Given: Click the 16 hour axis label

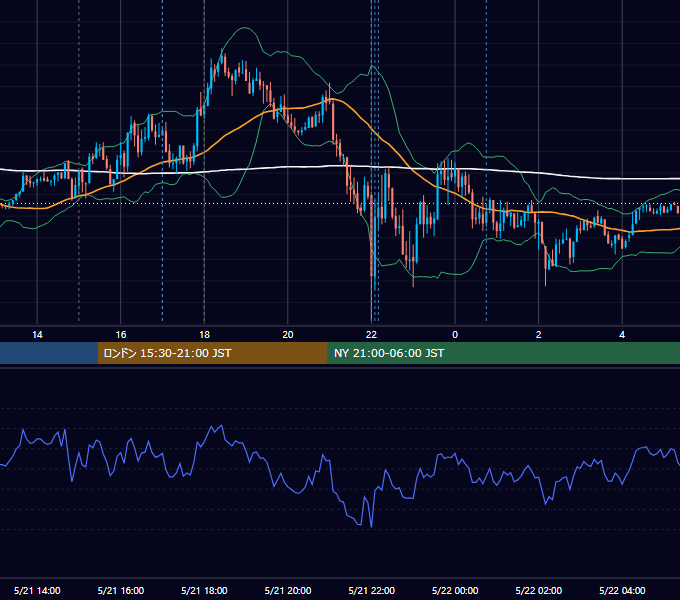Looking at the screenshot, I should 121,335.
